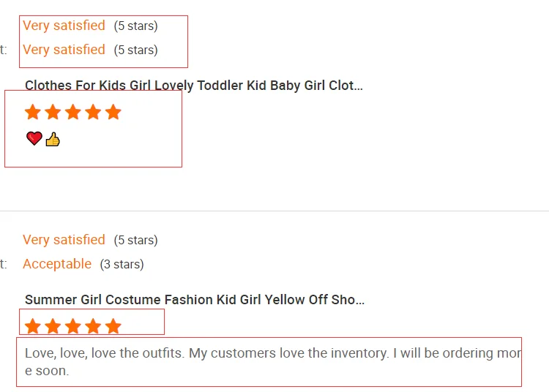The image size is (549, 392).
Task: Click first star of Clothes For Kids review
Action: 33,112
